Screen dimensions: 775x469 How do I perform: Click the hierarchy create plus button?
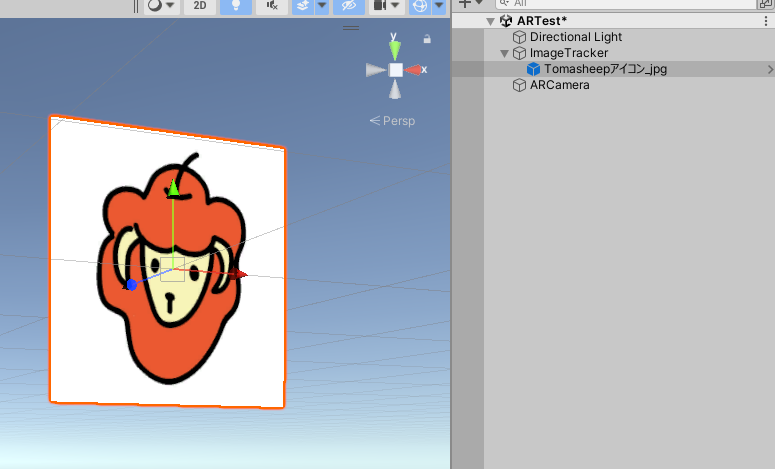(x=465, y=3)
